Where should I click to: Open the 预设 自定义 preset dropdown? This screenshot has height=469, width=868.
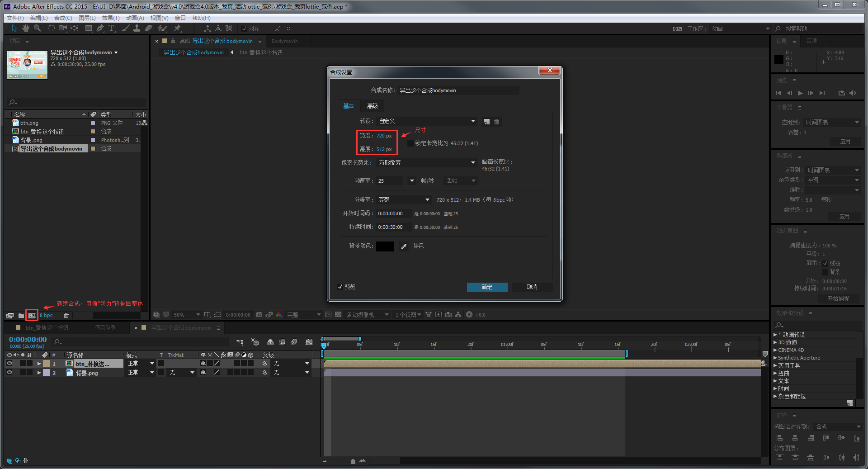click(427, 121)
